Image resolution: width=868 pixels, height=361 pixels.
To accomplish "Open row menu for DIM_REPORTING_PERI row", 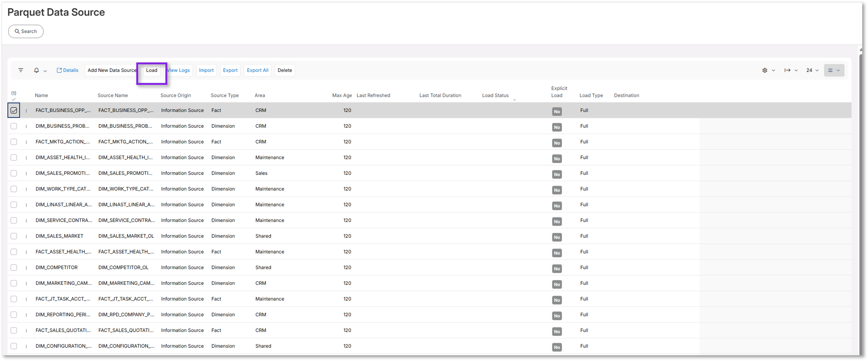I will tap(26, 315).
